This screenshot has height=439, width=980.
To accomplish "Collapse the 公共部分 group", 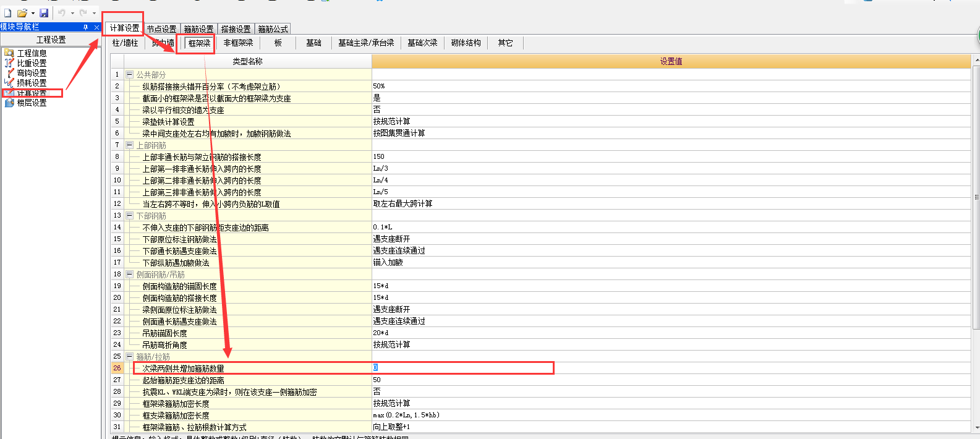I will (130, 75).
